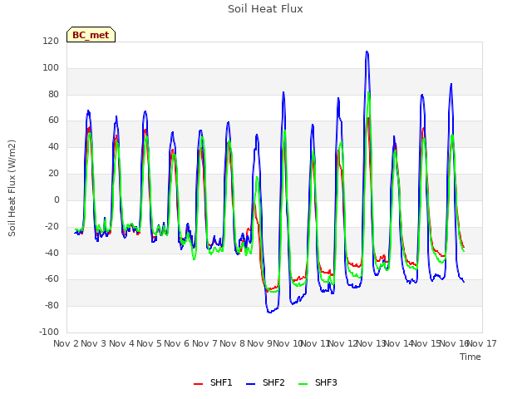Click the tallest blue SHF2 peak near Nov 13
The image size is (532, 399).
367,52
